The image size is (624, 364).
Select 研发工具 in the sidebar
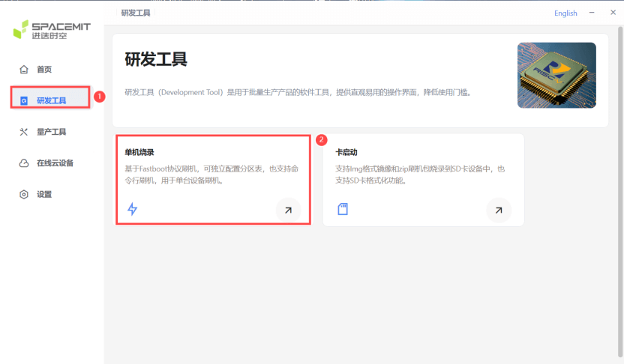pos(51,100)
